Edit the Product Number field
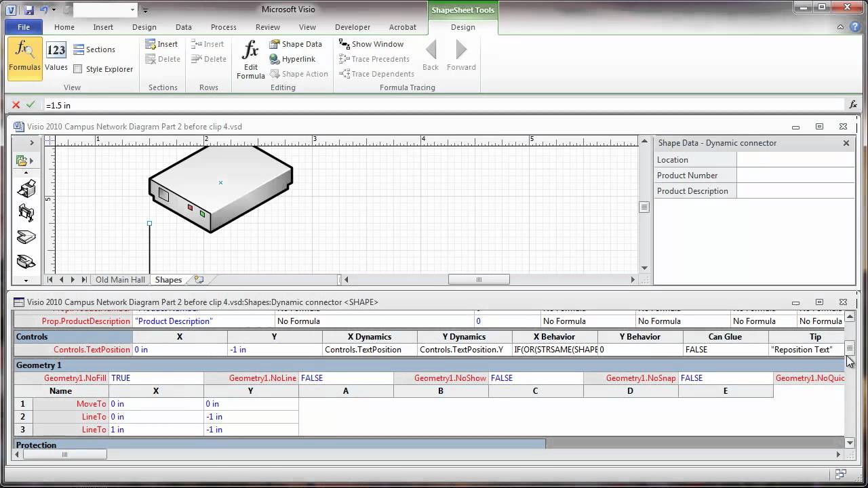The image size is (868, 488). click(x=795, y=176)
